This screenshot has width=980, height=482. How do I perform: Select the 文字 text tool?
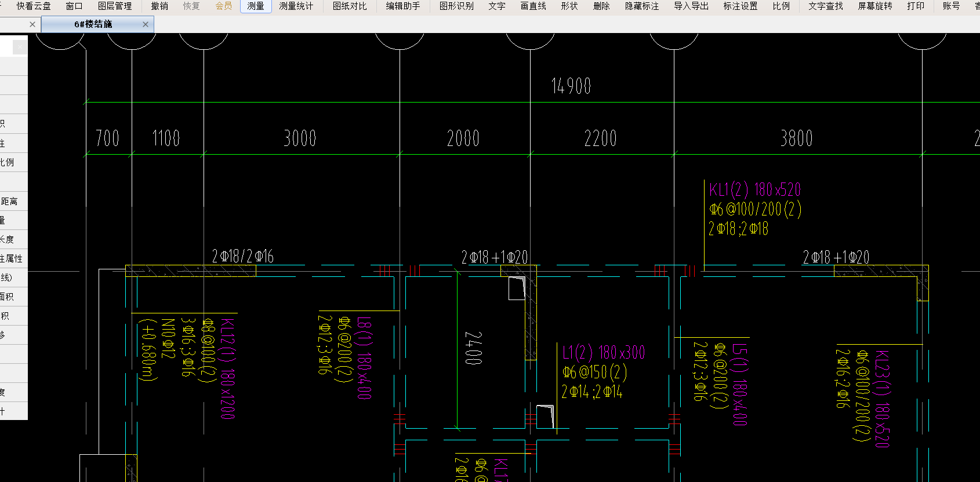[497, 6]
